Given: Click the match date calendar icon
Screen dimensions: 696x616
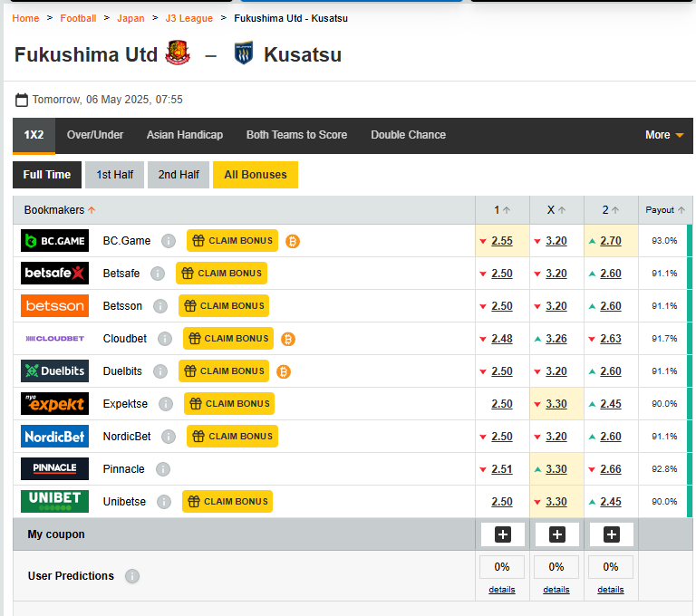Looking at the screenshot, I should point(22,100).
